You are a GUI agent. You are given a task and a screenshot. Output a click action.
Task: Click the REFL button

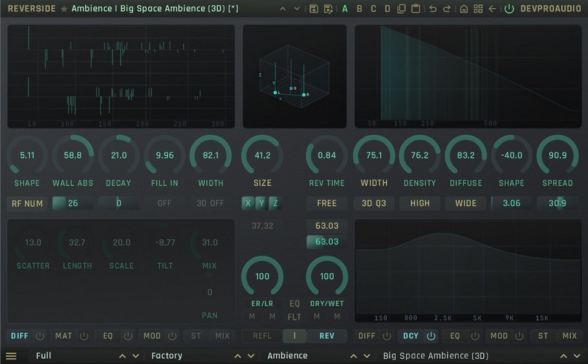coord(262,336)
